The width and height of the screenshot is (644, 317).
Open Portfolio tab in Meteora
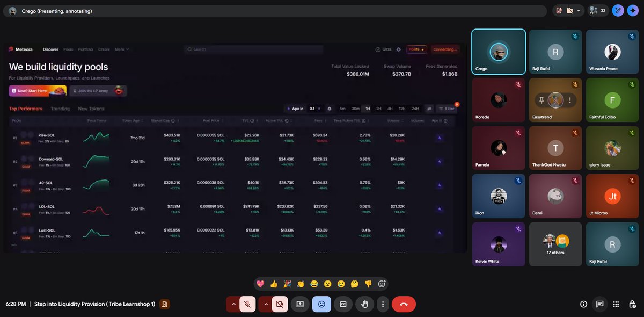pyautogui.click(x=85, y=49)
